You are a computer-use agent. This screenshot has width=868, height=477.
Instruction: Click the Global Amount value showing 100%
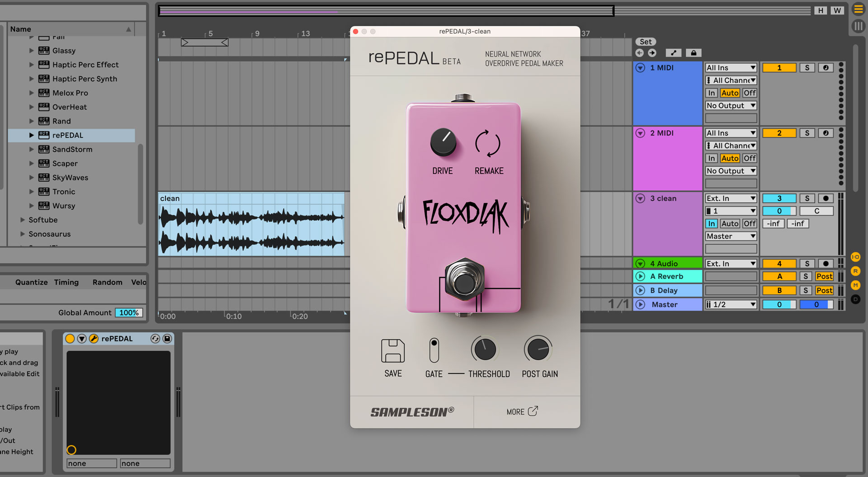tap(129, 312)
